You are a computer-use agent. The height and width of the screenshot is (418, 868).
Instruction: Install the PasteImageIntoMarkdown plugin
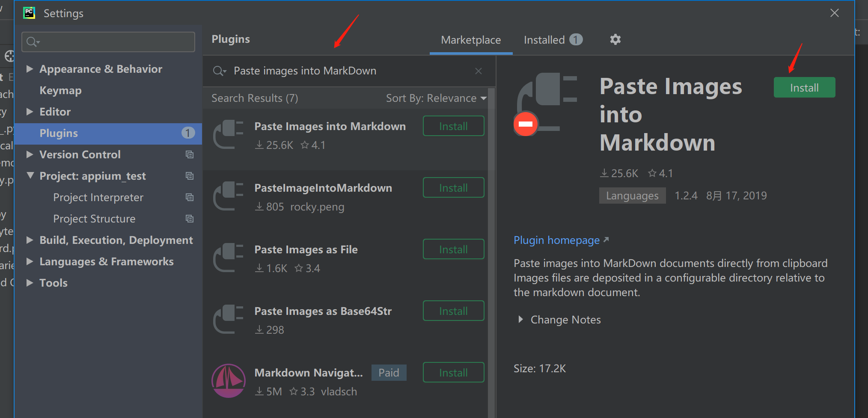[453, 188]
